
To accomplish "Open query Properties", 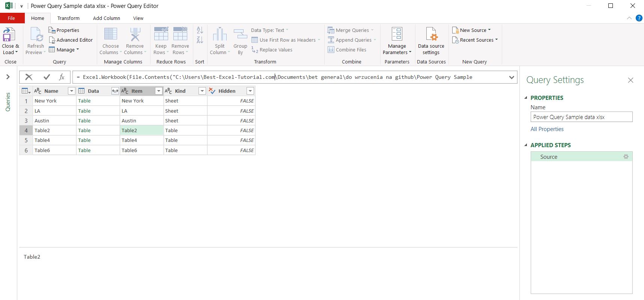I will click(x=64, y=30).
